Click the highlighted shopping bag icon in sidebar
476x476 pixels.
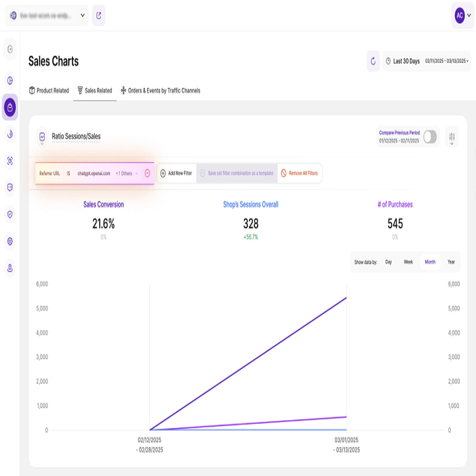click(10, 107)
